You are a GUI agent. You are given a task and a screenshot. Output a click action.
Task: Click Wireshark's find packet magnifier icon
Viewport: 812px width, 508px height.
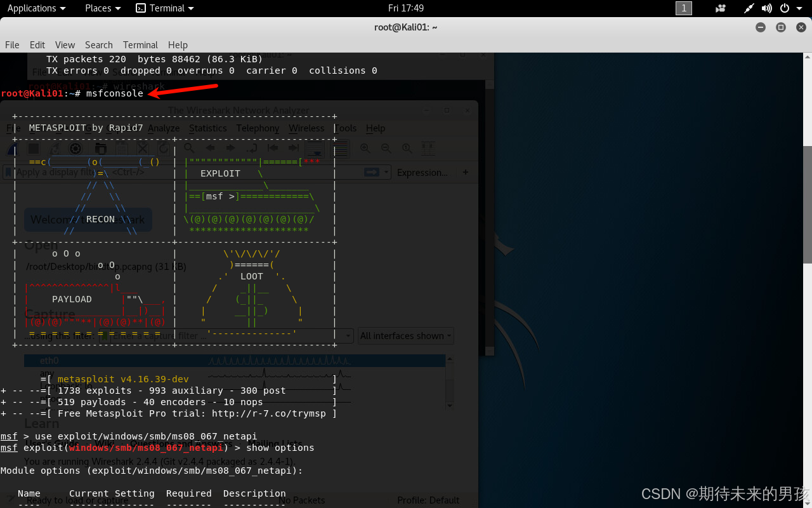point(189,149)
